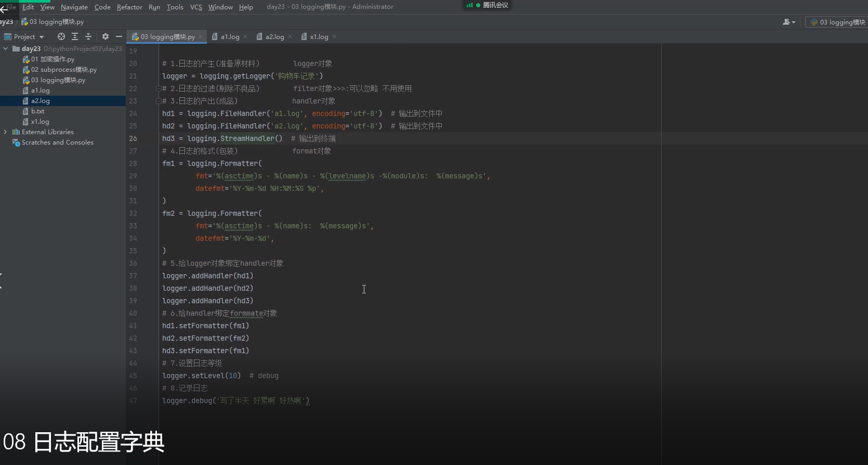Select a2.log in the project tree
868x465 pixels.
(x=41, y=101)
